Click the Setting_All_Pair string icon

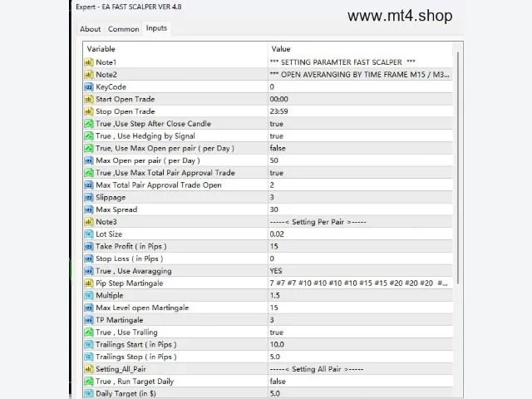pyautogui.click(x=89, y=369)
